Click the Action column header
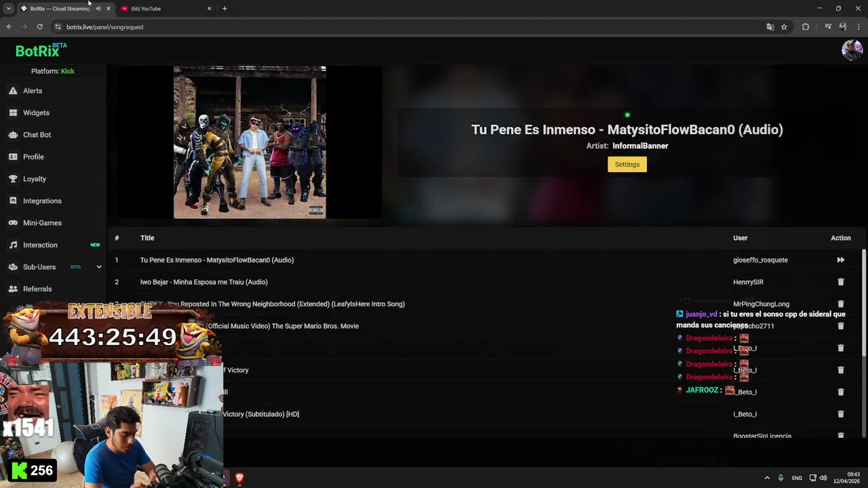 [x=840, y=238]
